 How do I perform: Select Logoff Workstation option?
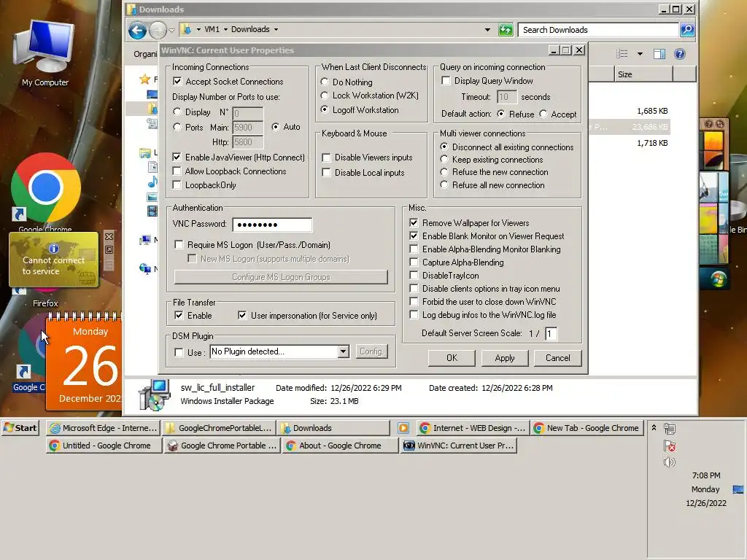(325, 109)
